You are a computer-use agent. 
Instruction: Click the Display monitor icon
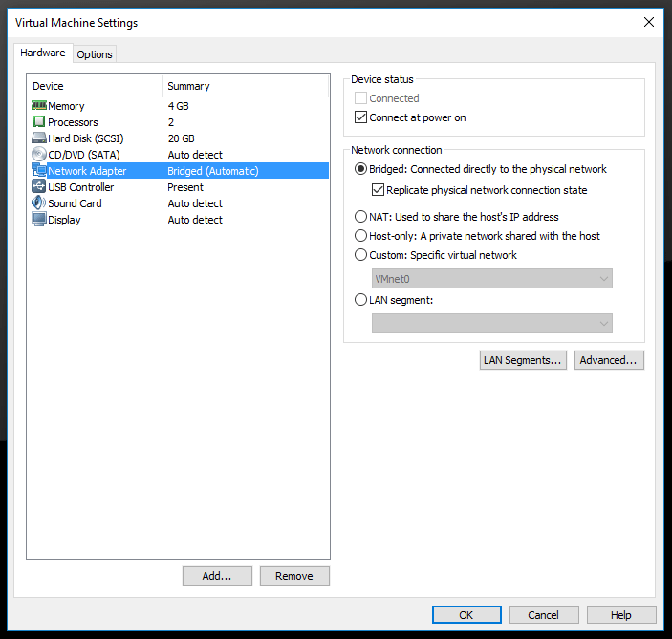[x=39, y=220]
